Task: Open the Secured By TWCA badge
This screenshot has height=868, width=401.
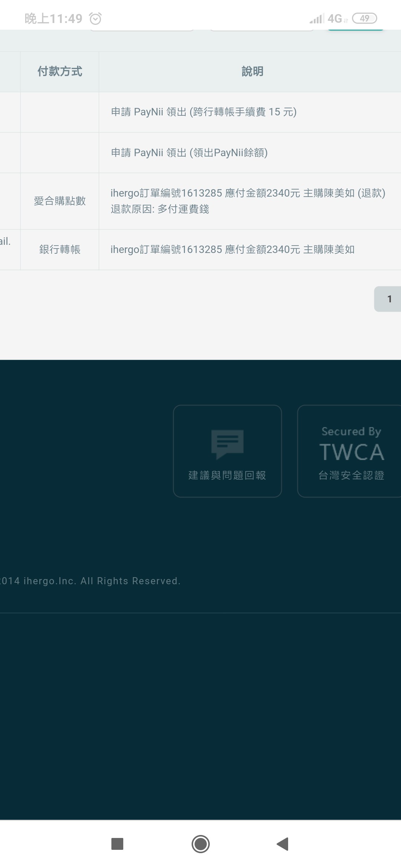Action: coord(349,451)
